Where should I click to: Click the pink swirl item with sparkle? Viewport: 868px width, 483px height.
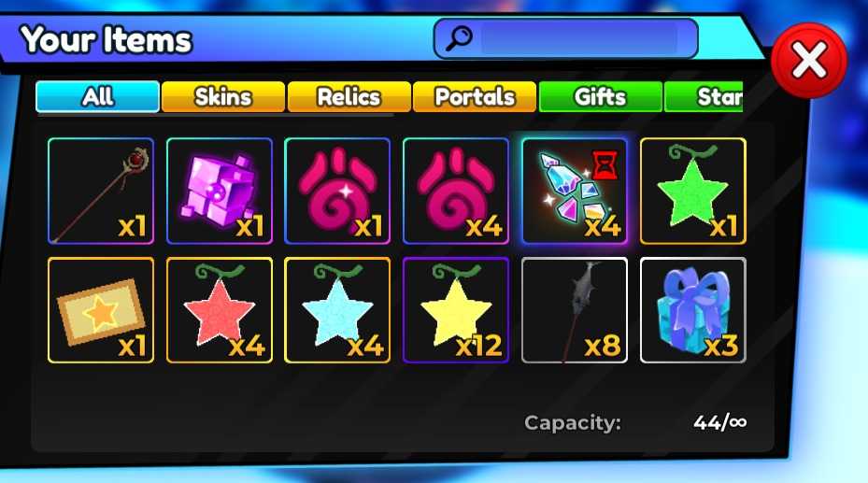337,191
